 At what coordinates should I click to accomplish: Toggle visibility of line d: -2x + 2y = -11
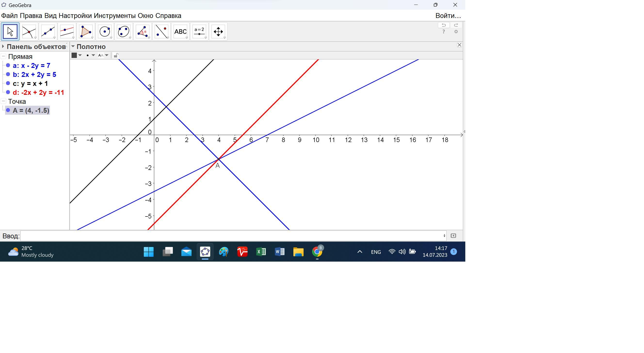tap(8, 93)
